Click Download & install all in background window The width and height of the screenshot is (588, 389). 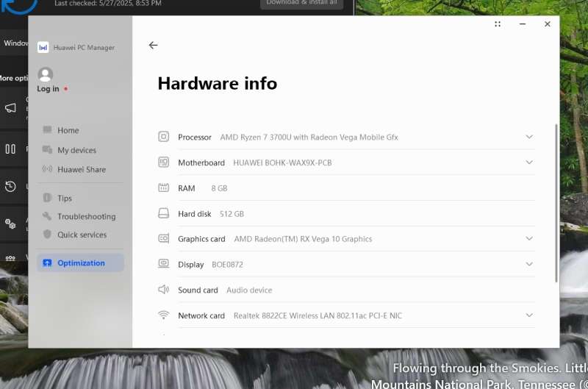301,3
